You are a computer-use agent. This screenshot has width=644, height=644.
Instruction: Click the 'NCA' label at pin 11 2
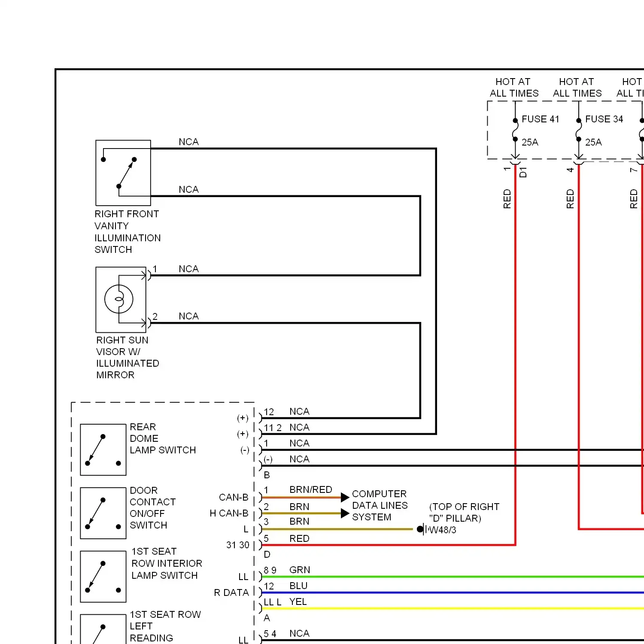coord(299,428)
